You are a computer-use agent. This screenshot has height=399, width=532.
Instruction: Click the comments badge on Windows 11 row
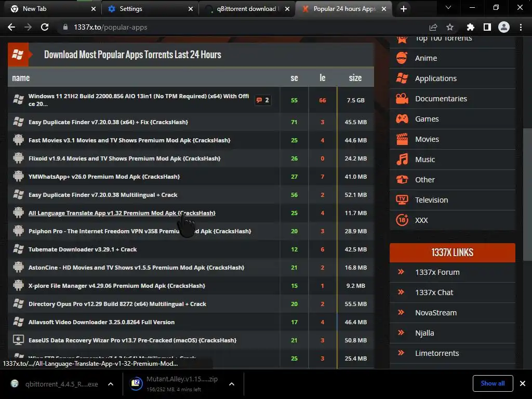263,100
